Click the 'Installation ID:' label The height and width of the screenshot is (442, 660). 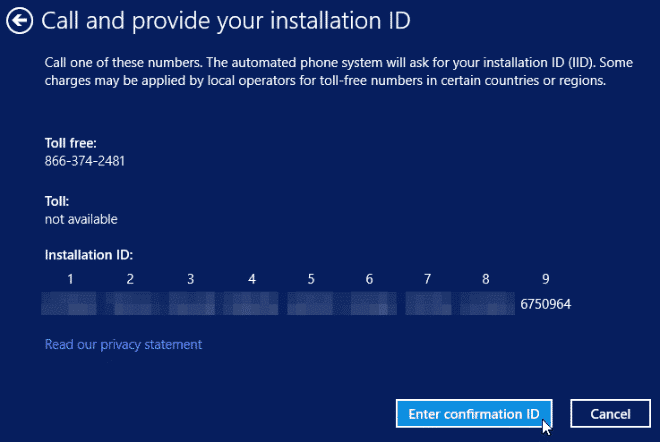(89, 255)
